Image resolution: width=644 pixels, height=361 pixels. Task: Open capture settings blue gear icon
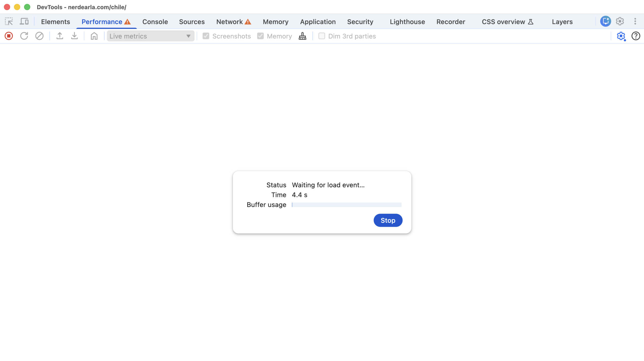[621, 36]
